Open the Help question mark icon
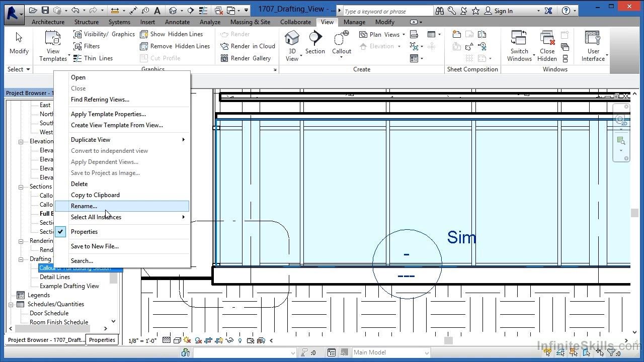 click(566, 11)
